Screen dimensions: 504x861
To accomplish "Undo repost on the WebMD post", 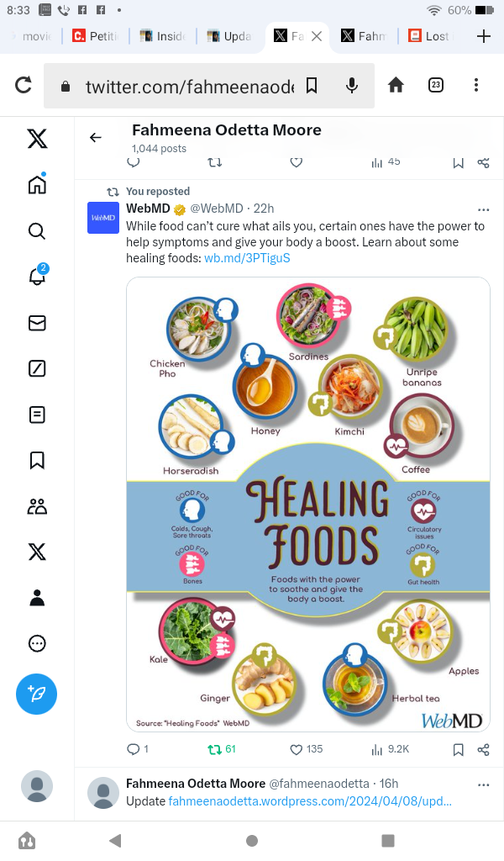I will coord(215,749).
